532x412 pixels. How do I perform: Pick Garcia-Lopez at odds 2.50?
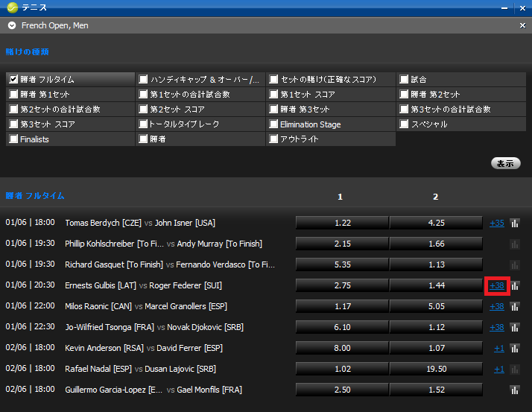tap(342, 390)
